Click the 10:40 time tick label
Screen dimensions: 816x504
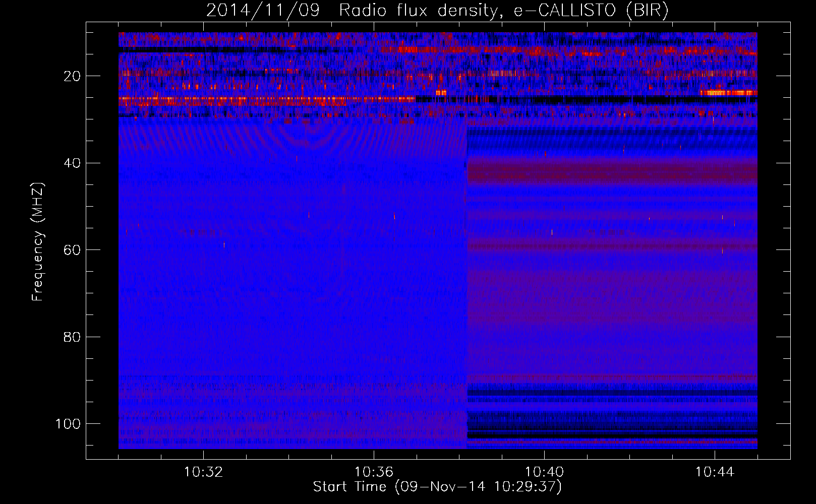click(x=544, y=472)
